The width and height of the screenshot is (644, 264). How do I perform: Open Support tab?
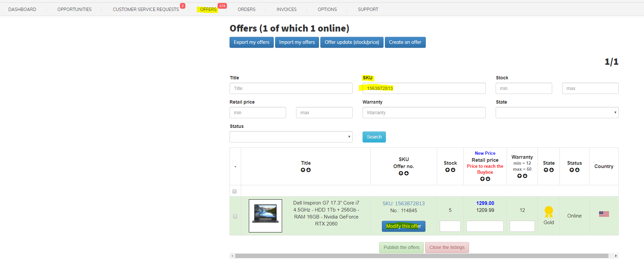coord(368,9)
